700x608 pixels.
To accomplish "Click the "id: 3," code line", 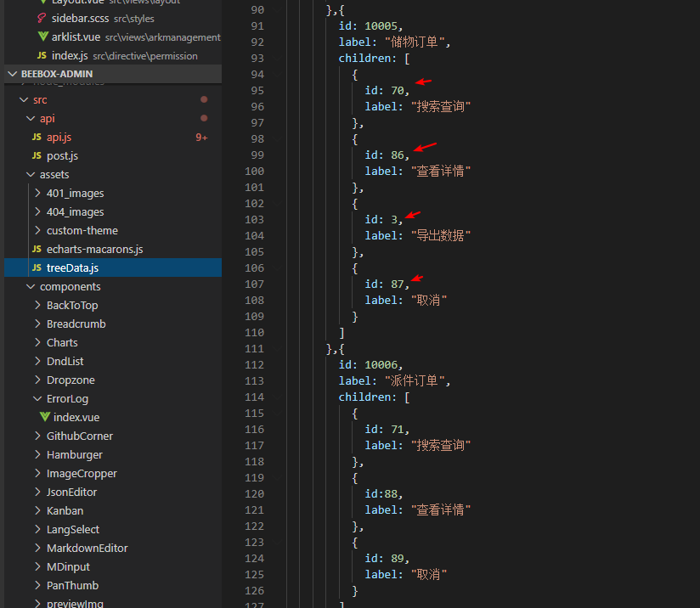I will [x=384, y=220].
